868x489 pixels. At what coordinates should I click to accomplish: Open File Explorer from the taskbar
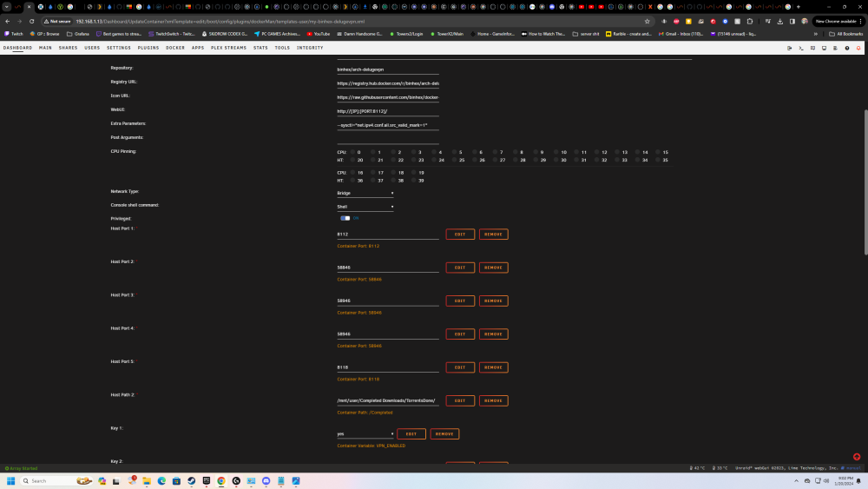pyautogui.click(x=147, y=480)
